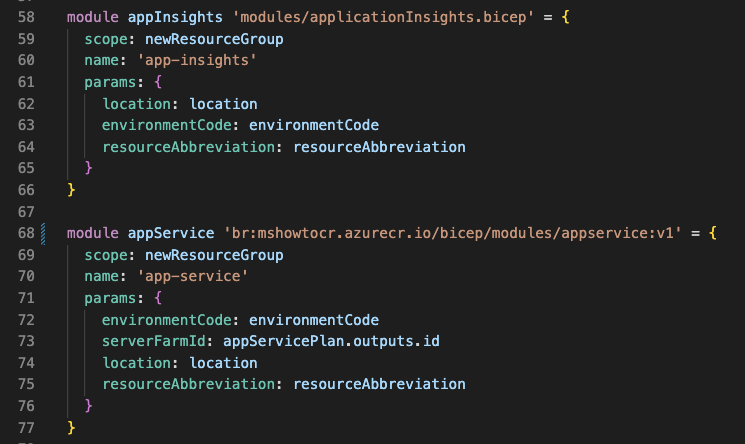Click line number 77 in the gutter
Screen dimensions: 745x444
point(26,428)
